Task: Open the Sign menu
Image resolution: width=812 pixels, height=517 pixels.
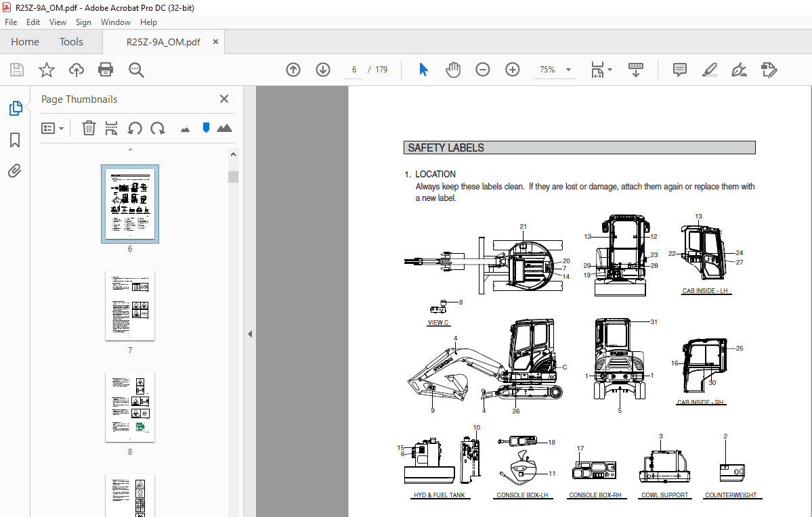Action: (83, 22)
